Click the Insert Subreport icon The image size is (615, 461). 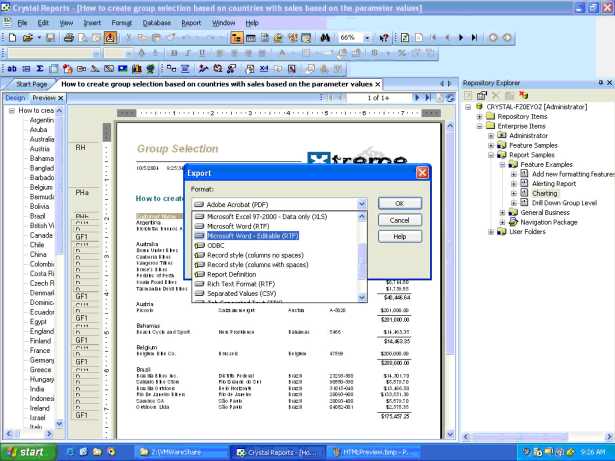coord(82,69)
